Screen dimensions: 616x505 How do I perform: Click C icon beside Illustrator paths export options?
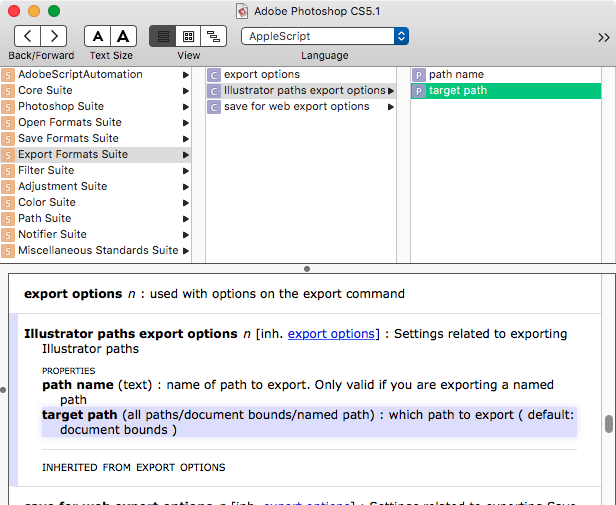(214, 91)
